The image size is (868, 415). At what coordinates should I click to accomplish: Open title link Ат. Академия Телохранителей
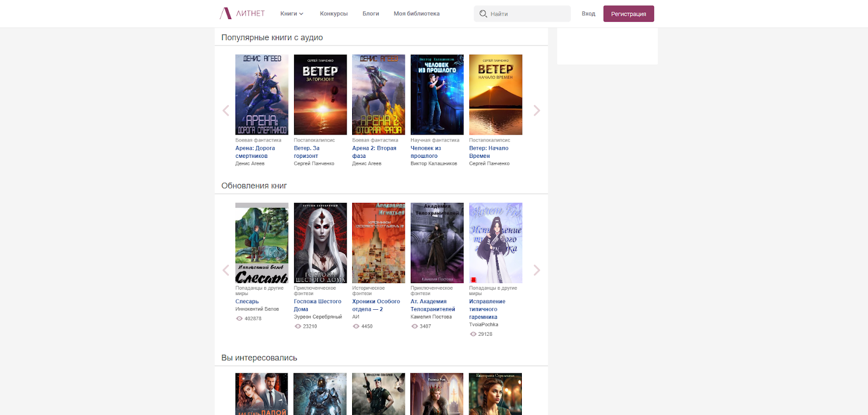[x=433, y=305]
